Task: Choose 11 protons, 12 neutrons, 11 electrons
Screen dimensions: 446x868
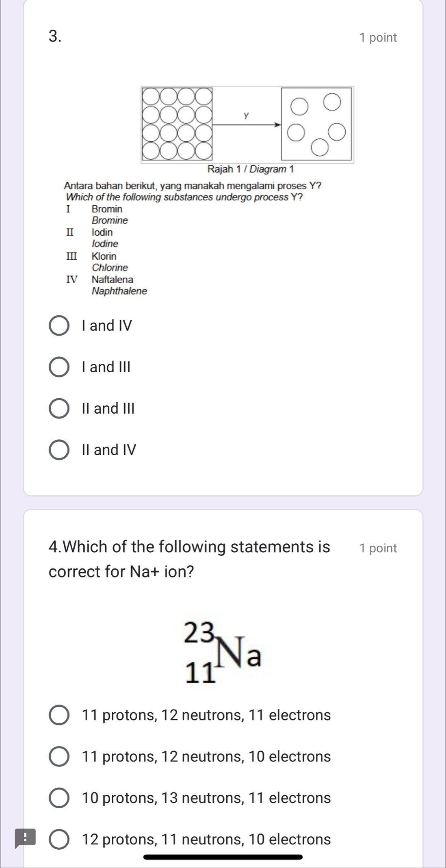Action: point(59,715)
